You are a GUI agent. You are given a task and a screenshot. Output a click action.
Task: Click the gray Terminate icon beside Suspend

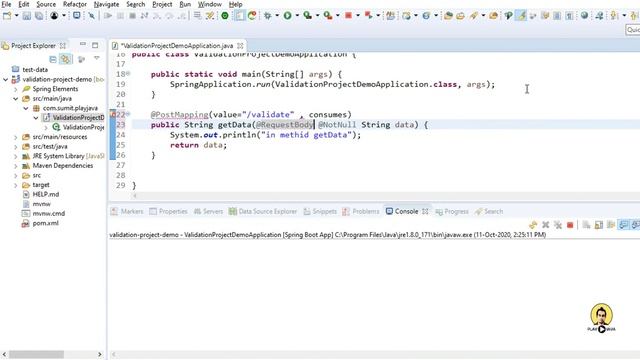click(x=132, y=16)
